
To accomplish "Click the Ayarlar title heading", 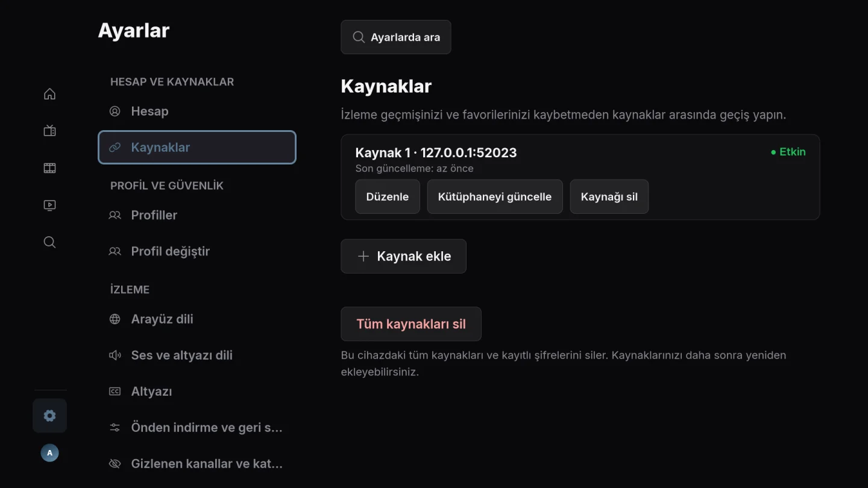I will coord(134,31).
